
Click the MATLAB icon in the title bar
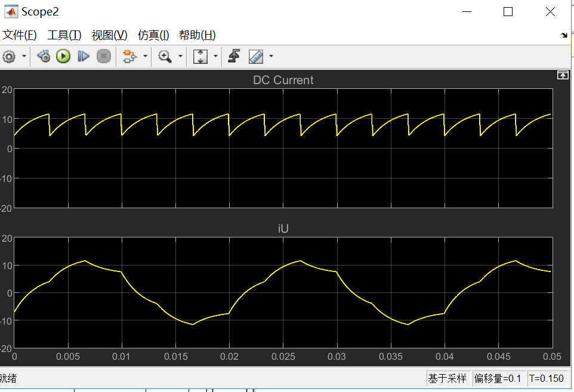point(11,12)
